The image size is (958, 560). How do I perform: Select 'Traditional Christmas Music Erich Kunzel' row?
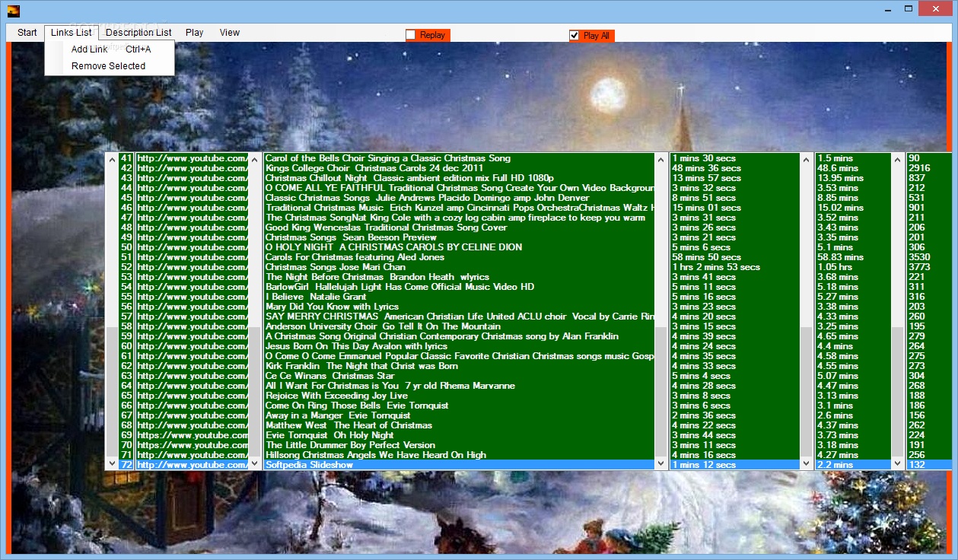click(x=459, y=208)
